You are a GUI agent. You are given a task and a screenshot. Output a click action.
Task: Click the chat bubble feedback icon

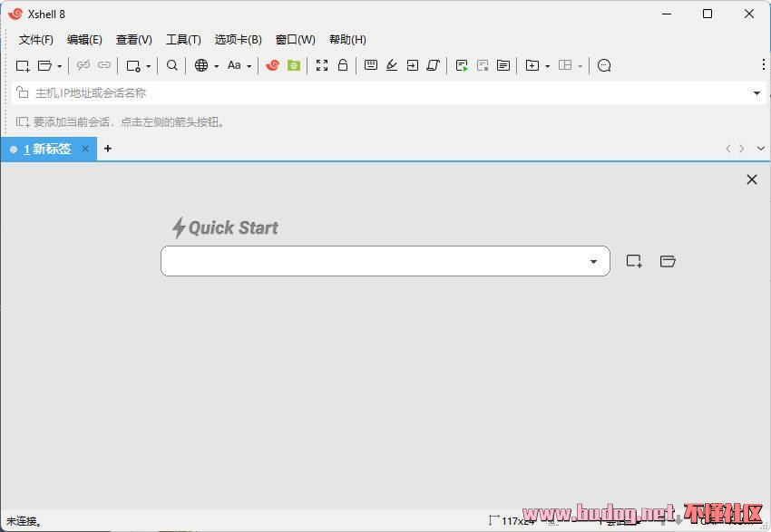coord(604,65)
